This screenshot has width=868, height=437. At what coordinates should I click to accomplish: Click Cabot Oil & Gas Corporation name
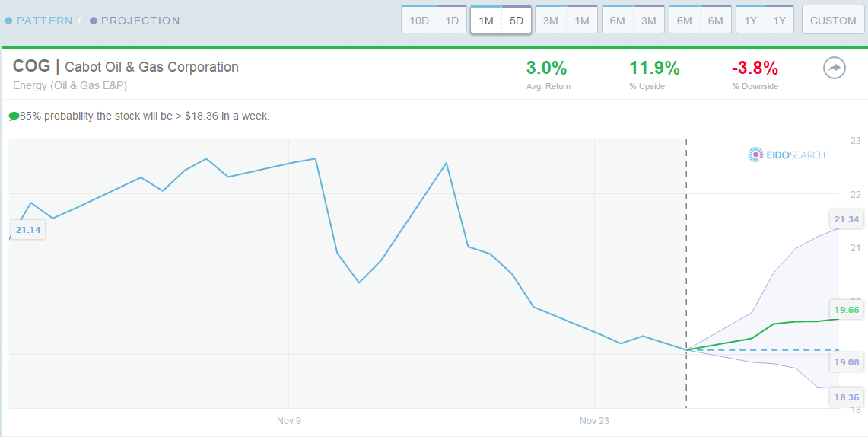[151, 67]
